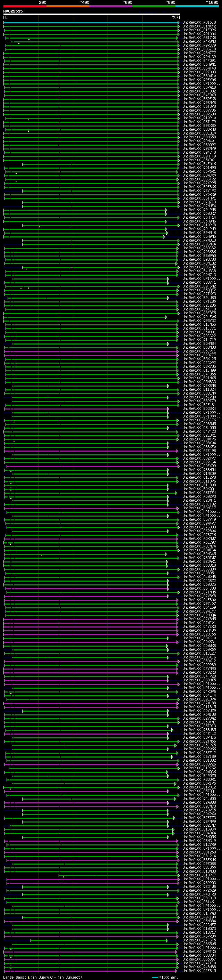Select label UniRef100_Q7XPR5
Image resolution: width=222 pixels, height=980 pixels.
[x=199, y=183]
